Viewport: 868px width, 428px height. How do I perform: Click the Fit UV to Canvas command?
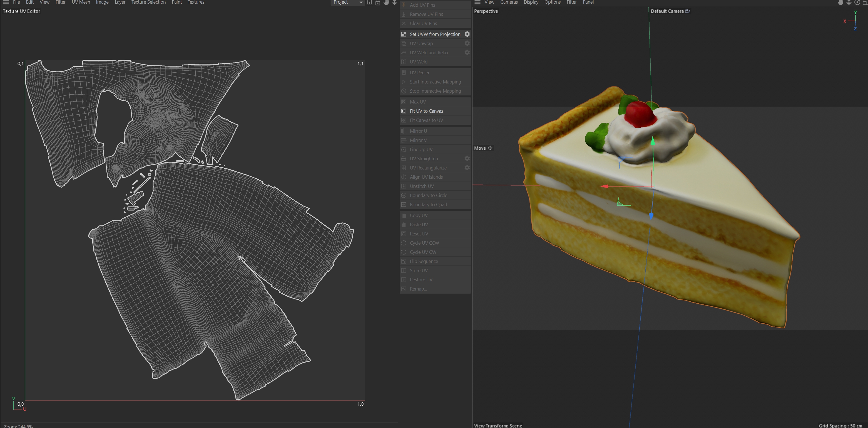pos(426,111)
